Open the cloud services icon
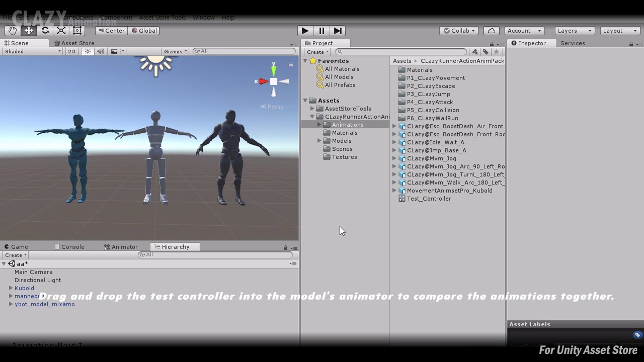This screenshot has width=644, height=362. pos(492,31)
